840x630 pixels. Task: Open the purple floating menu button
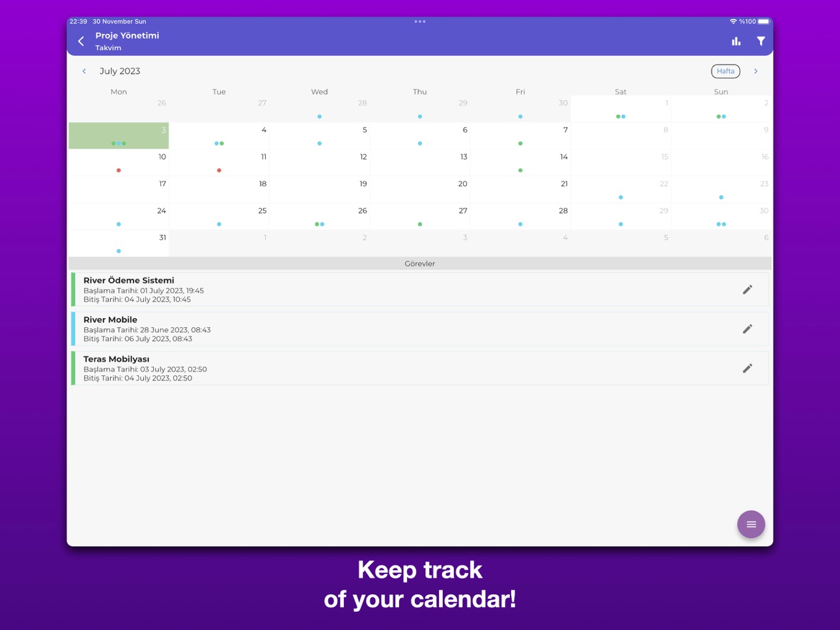(x=751, y=524)
